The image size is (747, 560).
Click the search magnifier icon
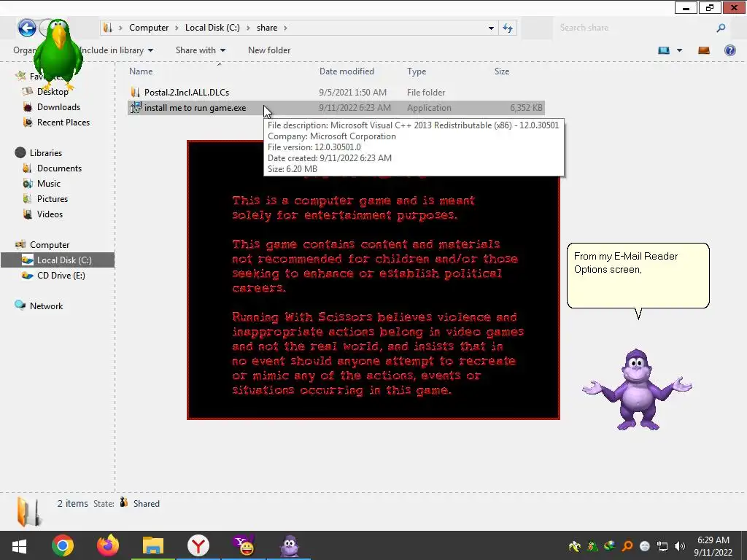[x=721, y=28]
